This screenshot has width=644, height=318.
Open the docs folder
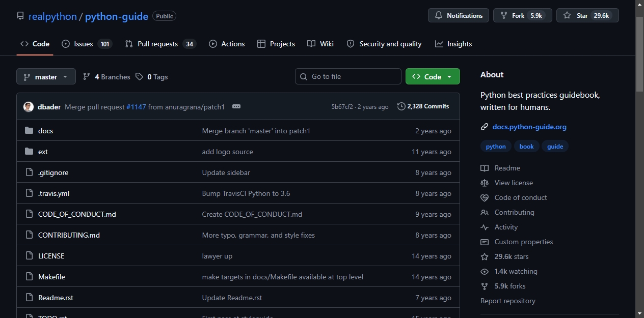[x=45, y=131]
